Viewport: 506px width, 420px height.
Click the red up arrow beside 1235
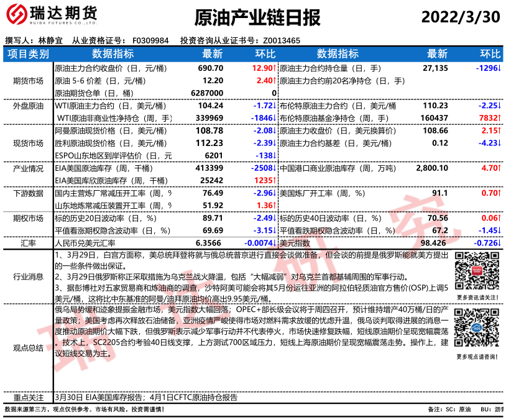pos(273,180)
